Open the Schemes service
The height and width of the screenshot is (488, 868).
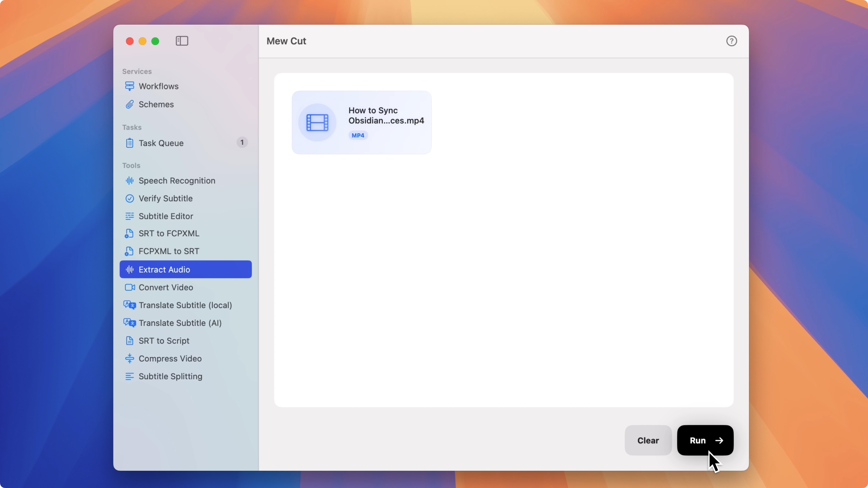(156, 104)
